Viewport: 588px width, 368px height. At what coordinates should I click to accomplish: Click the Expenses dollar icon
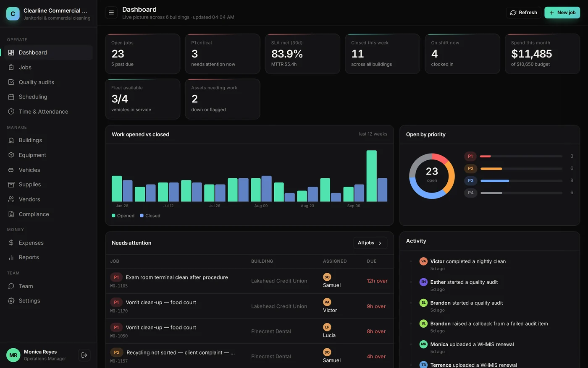[x=11, y=243]
